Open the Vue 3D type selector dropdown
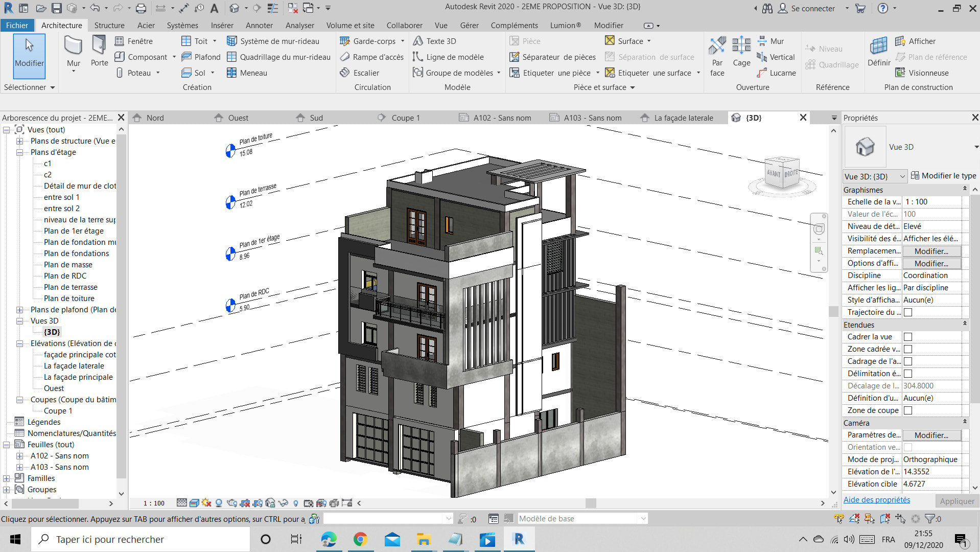980x552 pixels. [902, 176]
